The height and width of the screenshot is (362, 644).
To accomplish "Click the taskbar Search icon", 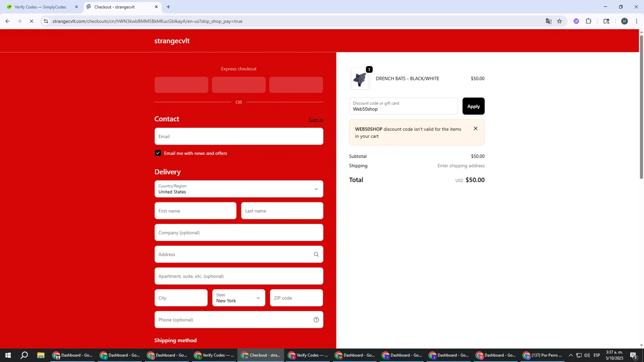I will pos(24,355).
